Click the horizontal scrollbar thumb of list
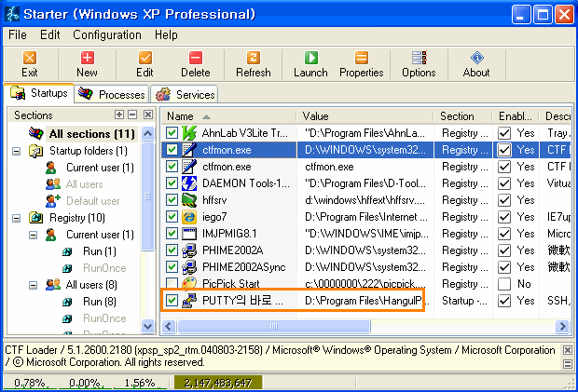Image resolution: width=578 pixels, height=392 pixels. point(274,326)
